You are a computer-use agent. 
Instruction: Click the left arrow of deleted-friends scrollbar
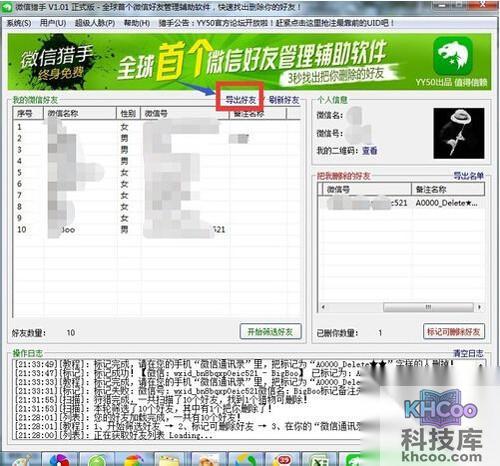pos(323,307)
